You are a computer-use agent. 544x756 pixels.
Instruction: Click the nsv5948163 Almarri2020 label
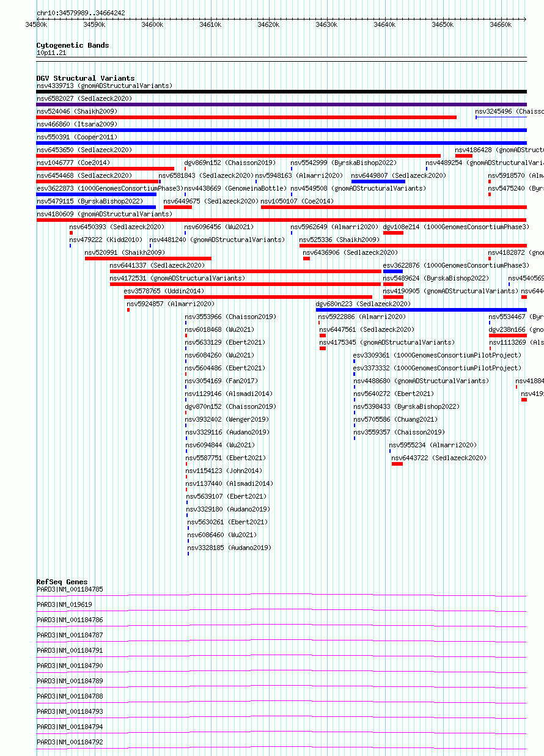299,175
